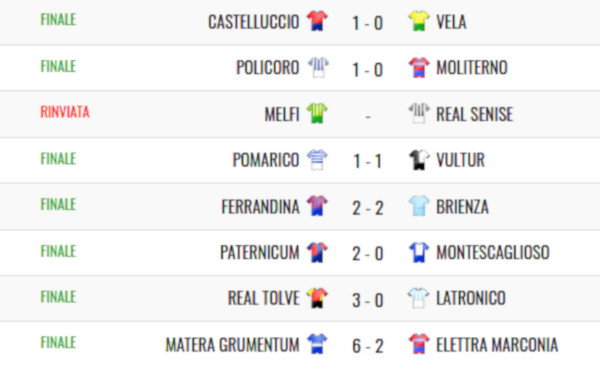
Task: Select the Real Senise team name
Action: [x=474, y=114]
